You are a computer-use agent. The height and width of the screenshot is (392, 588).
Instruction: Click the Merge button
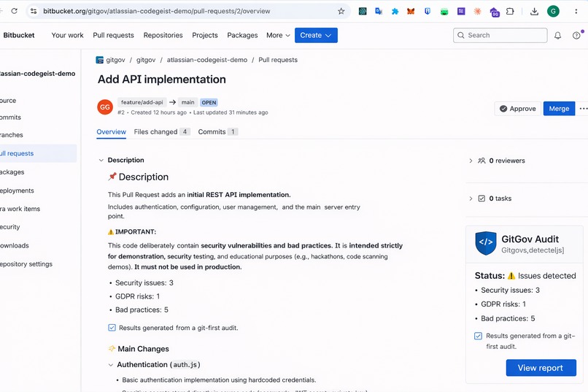point(559,109)
